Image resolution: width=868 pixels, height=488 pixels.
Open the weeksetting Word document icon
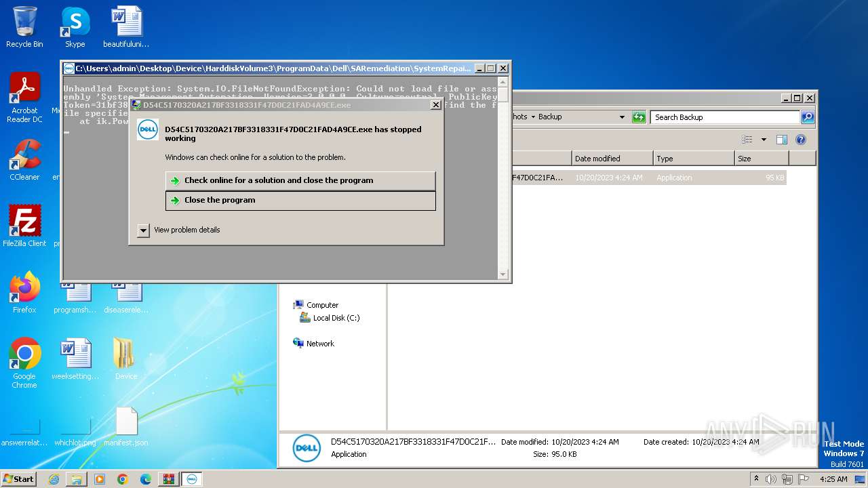coord(75,359)
